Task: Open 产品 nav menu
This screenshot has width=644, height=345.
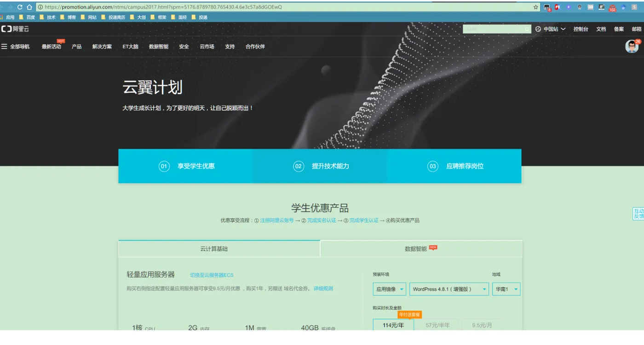Action: click(x=77, y=47)
